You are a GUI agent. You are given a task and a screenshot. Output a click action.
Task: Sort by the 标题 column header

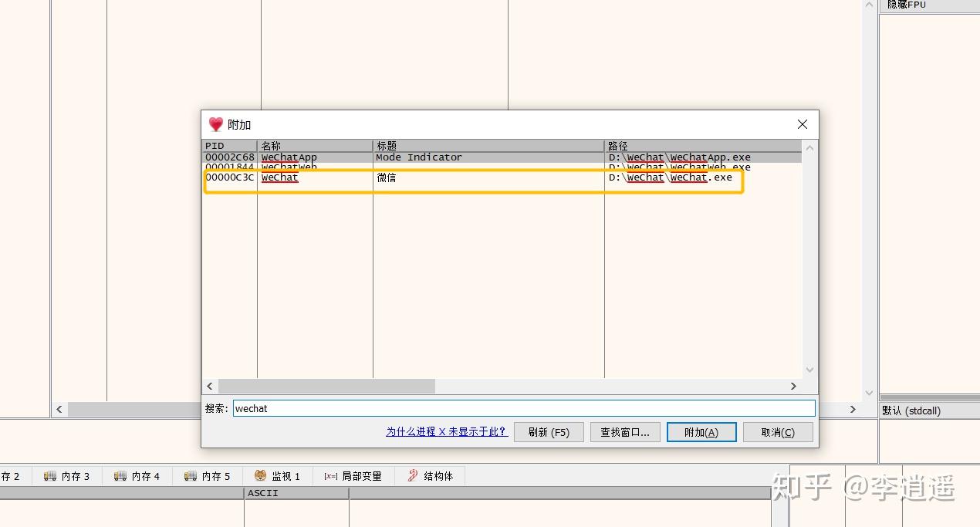coord(488,146)
